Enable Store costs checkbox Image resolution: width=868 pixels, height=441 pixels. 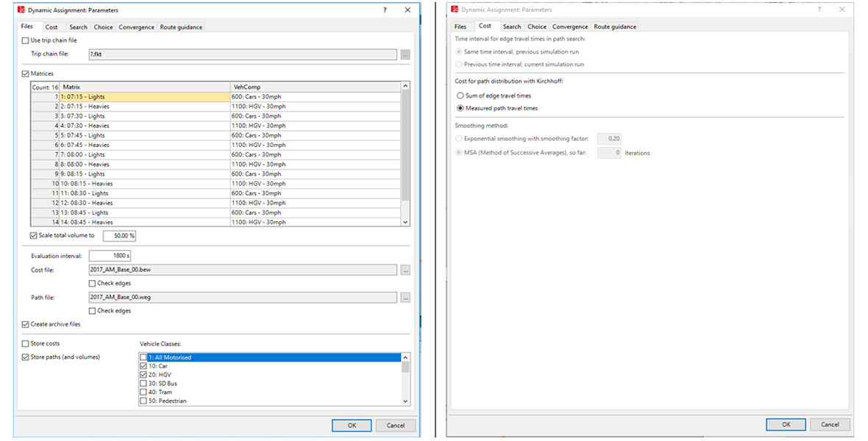pyautogui.click(x=26, y=344)
